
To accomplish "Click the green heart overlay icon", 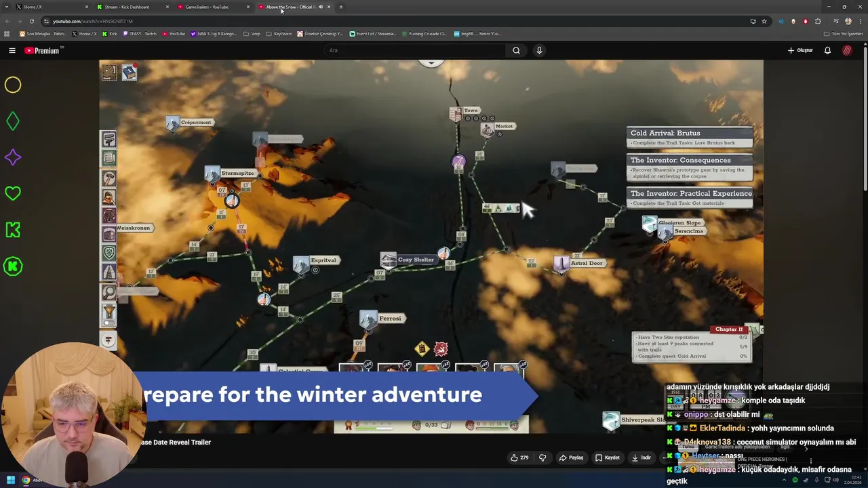I will (13, 194).
